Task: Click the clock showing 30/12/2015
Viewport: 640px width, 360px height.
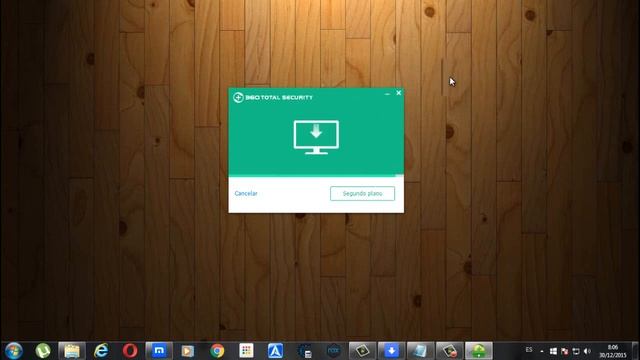Action: pos(613,351)
